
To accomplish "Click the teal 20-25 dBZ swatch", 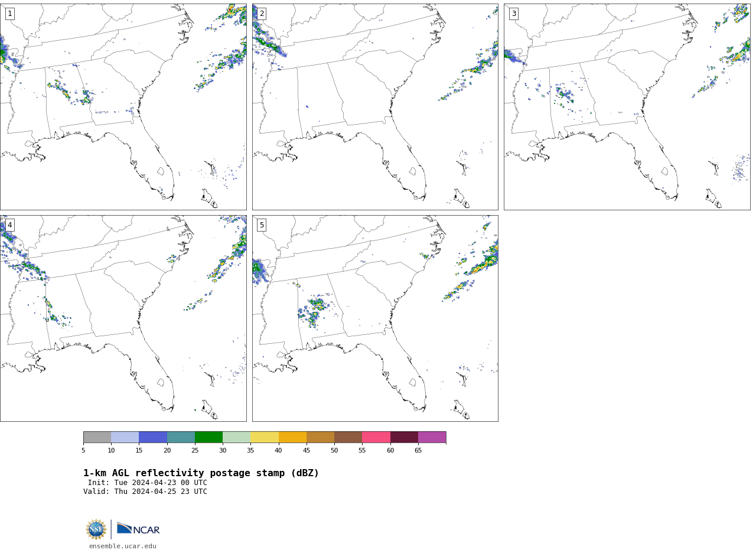I will click(181, 437).
